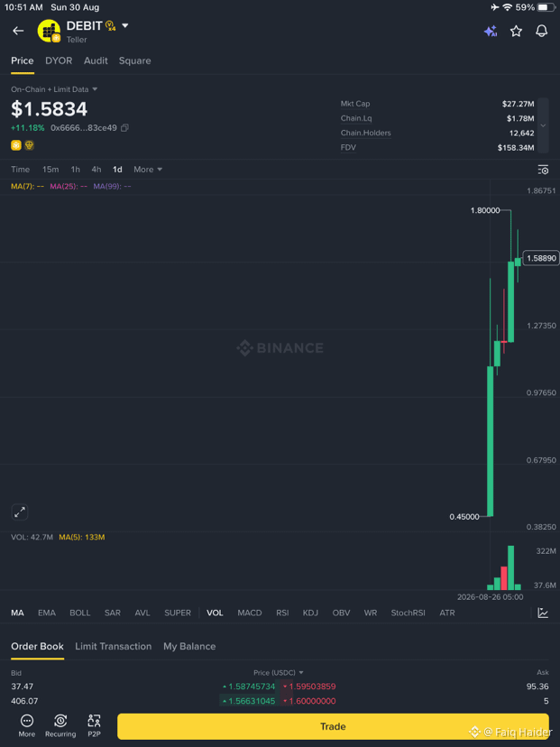Image resolution: width=560 pixels, height=747 pixels.
Task: Select 1h timeframe
Action: (x=75, y=170)
